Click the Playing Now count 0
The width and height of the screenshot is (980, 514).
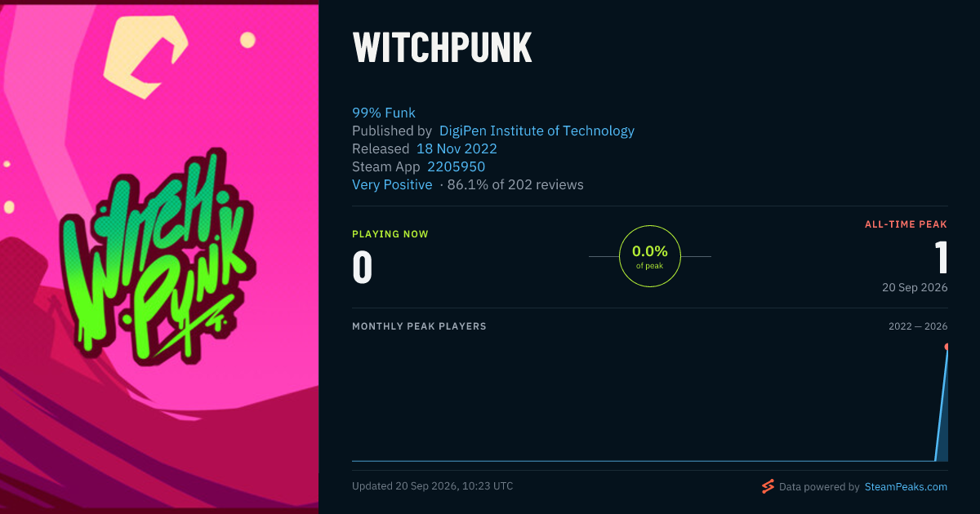pyautogui.click(x=363, y=267)
